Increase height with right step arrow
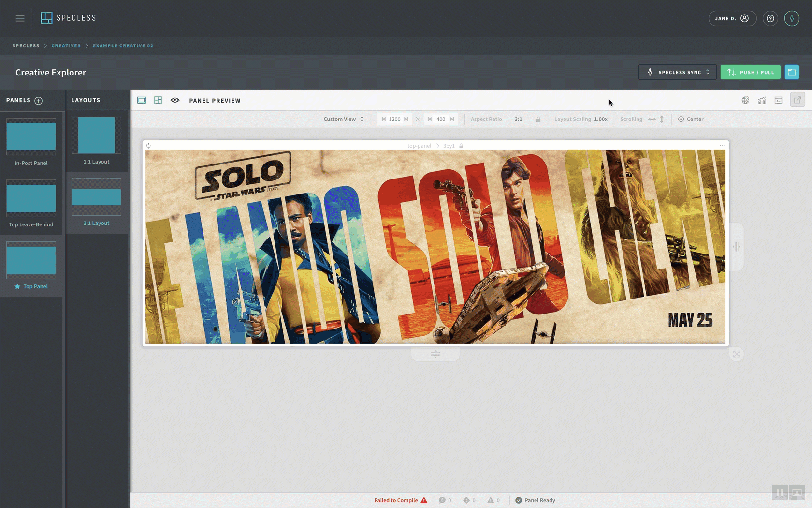This screenshot has width=812, height=508. (452, 119)
